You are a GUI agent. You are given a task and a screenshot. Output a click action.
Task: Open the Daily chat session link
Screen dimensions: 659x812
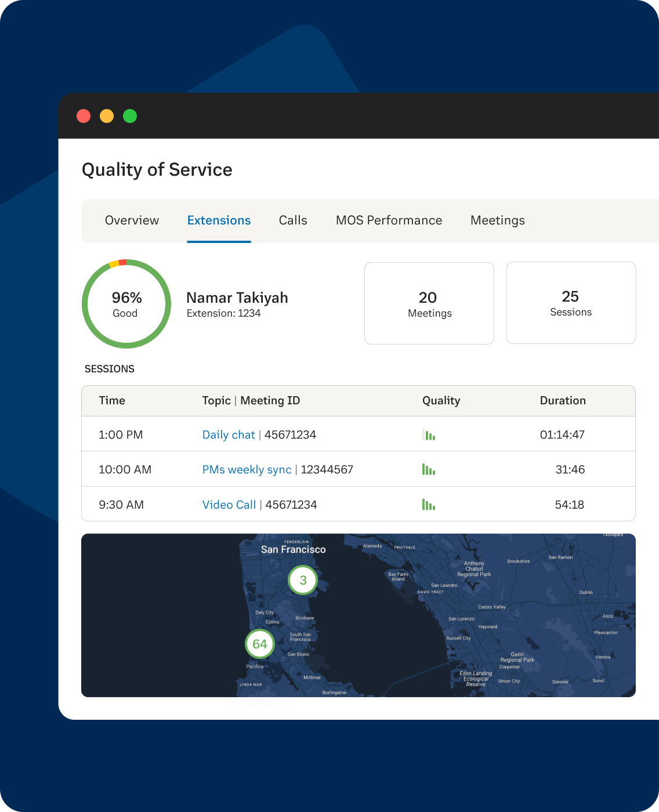pyautogui.click(x=229, y=434)
